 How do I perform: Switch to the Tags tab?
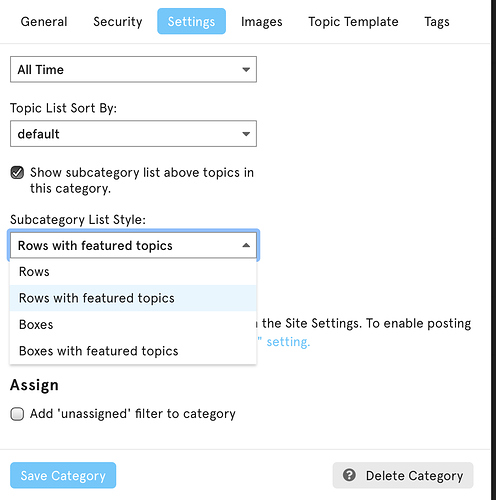[x=437, y=22]
